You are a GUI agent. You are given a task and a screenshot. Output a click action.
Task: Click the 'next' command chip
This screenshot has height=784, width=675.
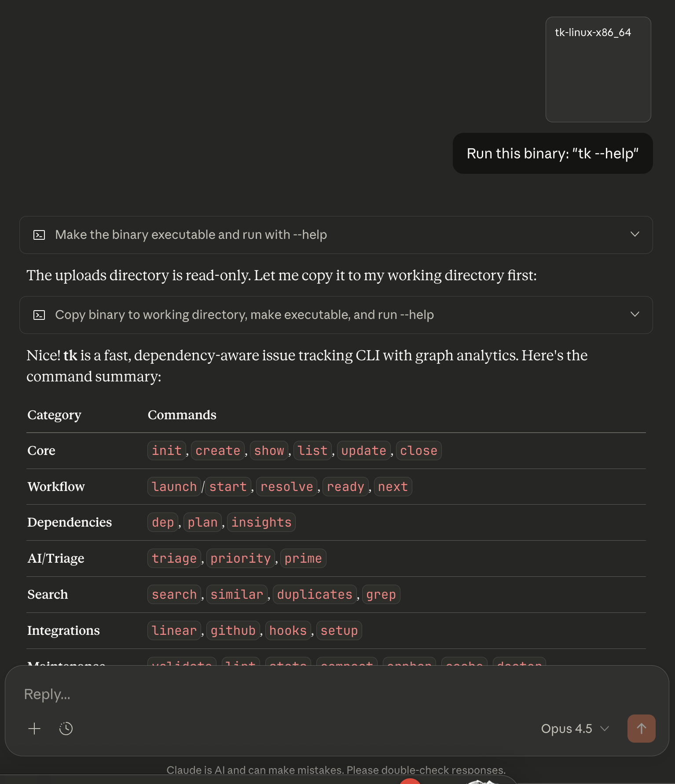[x=393, y=487]
